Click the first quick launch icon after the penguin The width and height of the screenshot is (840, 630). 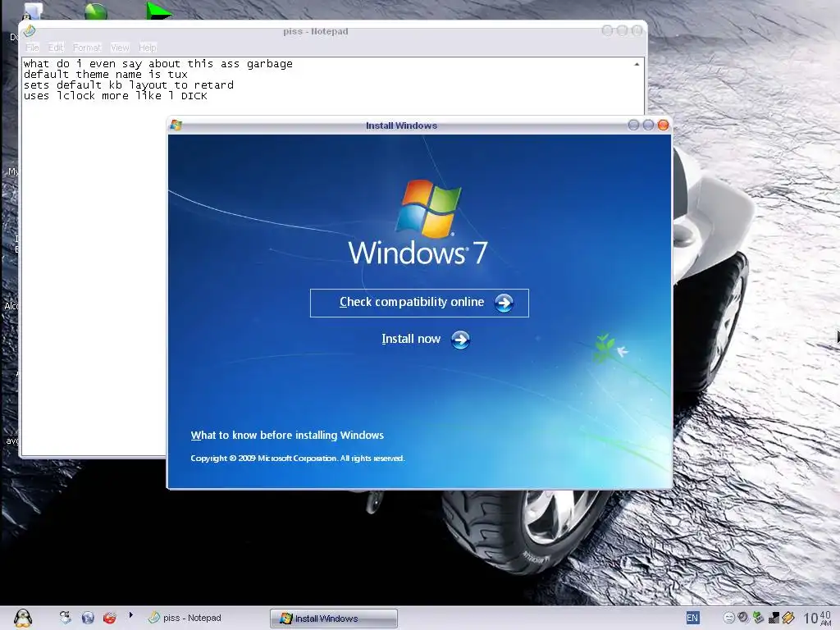[x=65, y=618]
